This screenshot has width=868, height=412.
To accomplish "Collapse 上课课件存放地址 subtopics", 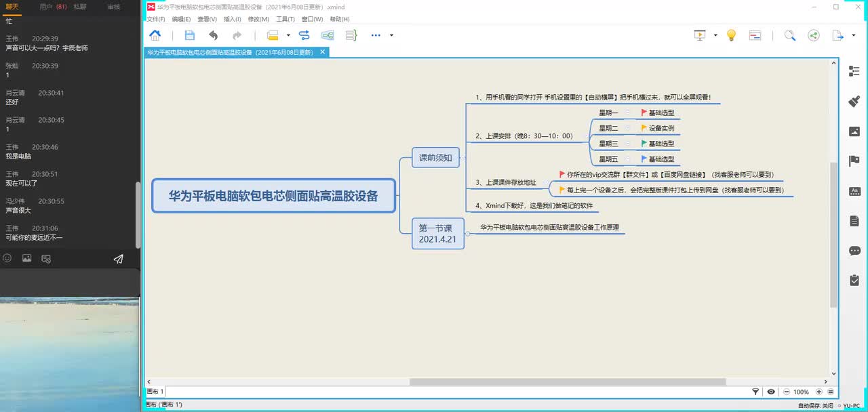I will click(546, 182).
